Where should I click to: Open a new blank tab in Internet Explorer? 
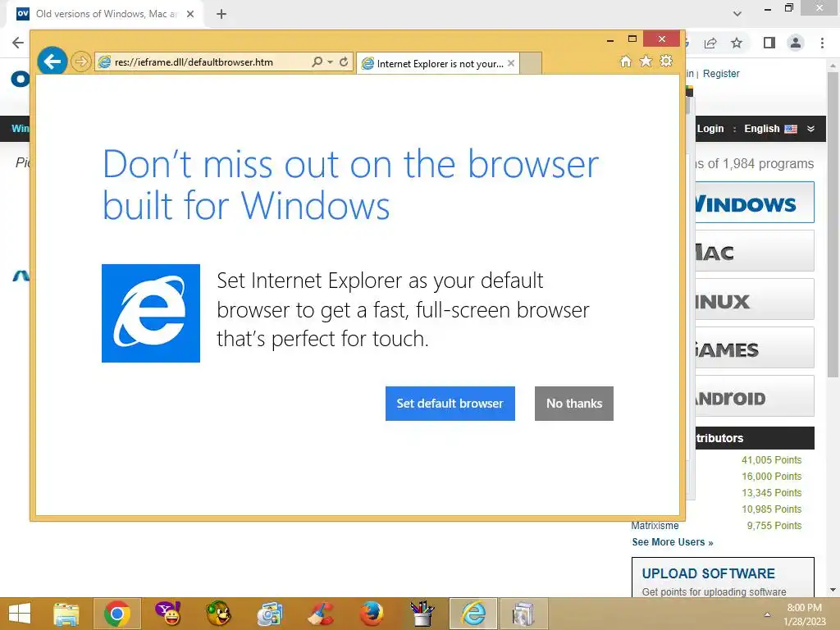coord(531,63)
